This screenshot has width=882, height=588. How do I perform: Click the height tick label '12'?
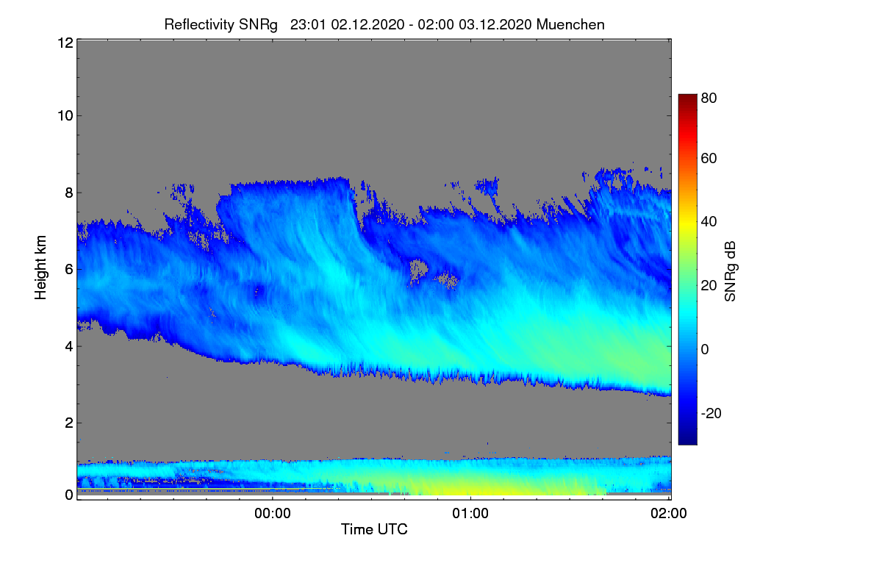pyautogui.click(x=64, y=43)
